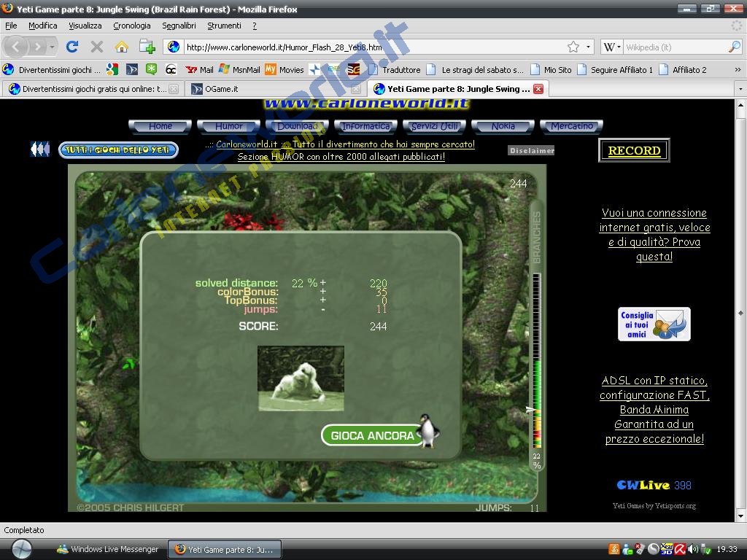Viewport: 747px width, 560px height.
Task: Open the 'Vuoi una connessione internet gratis' link
Action: (654, 235)
